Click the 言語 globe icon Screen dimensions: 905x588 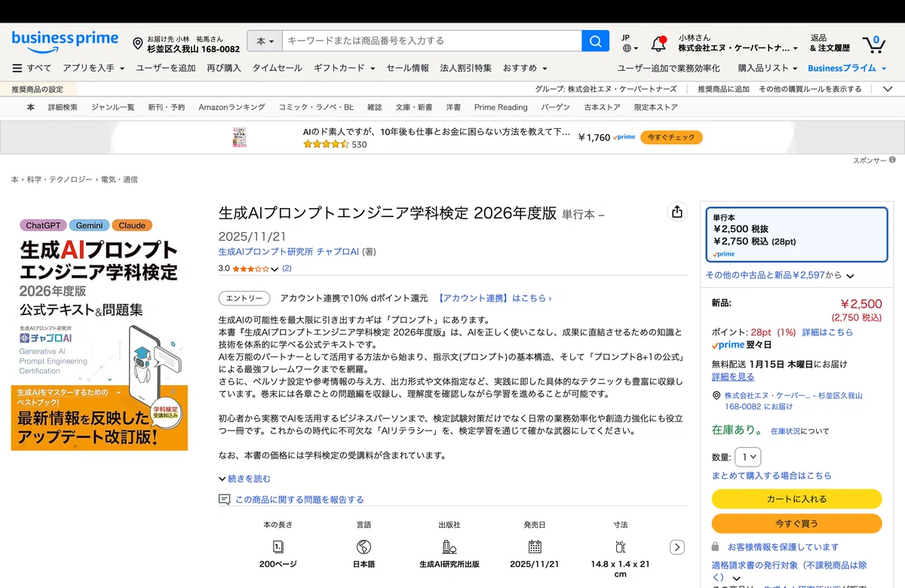pos(364,547)
